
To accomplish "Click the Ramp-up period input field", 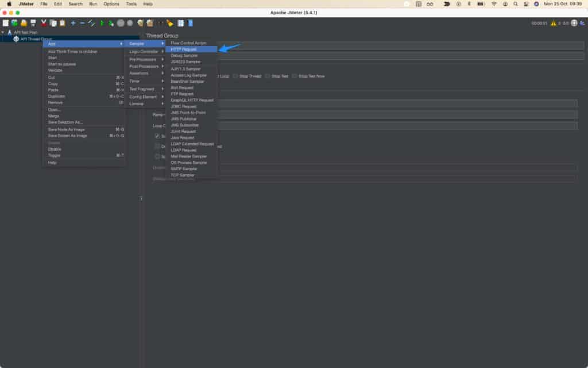I will [x=397, y=114].
